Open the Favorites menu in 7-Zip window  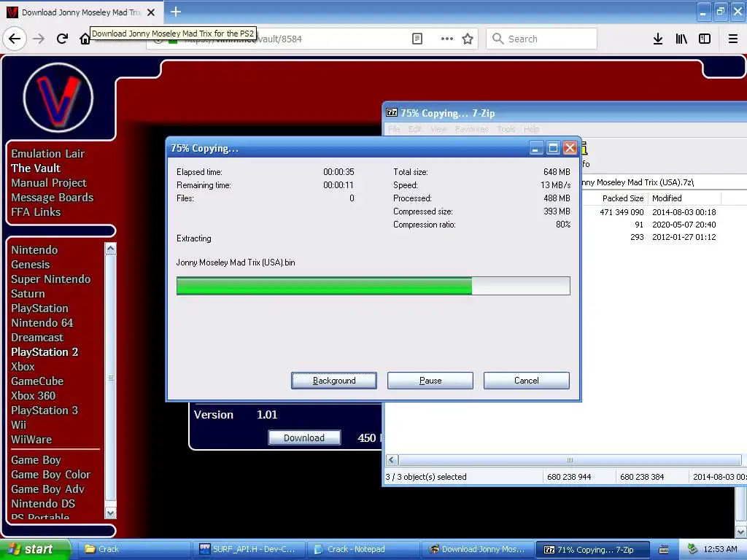[x=472, y=129]
